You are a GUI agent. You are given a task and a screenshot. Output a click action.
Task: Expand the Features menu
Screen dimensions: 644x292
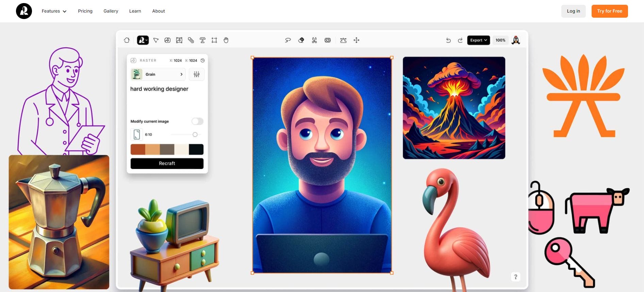point(54,11)
